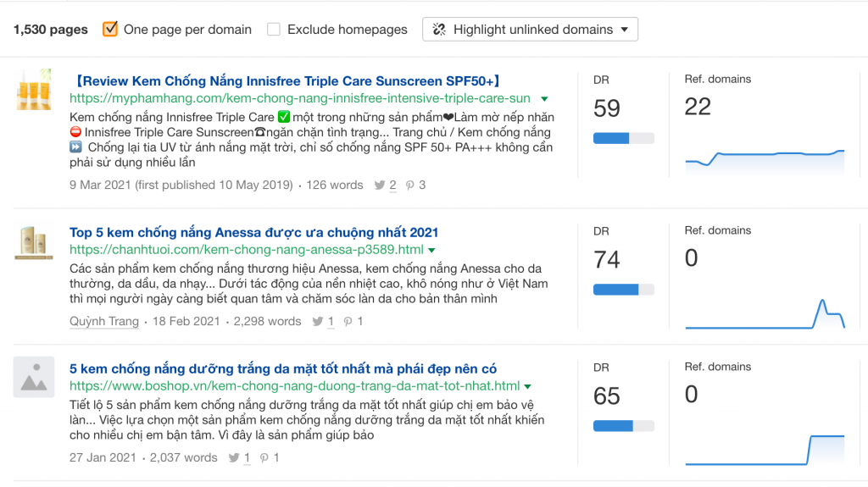The width and height of the screenshot is (868, 487).
Task: Open the myphamhang.com URL link
Action: (x=299, y=98)
